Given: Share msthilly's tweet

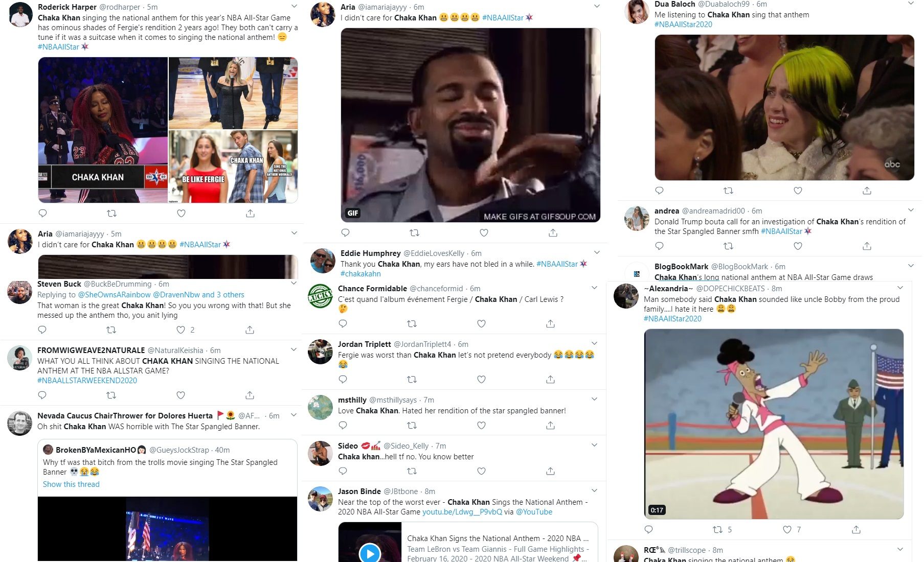Looking at the screenshot, I should (550, 425).
